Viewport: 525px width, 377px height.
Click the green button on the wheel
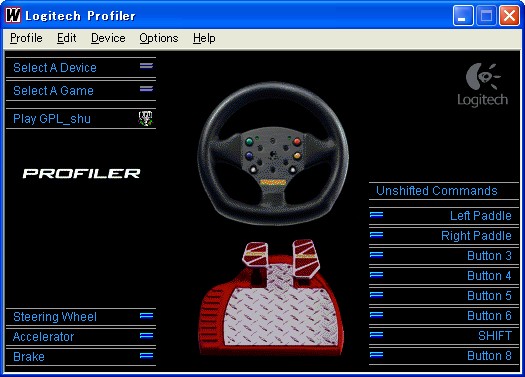(249, 142)
